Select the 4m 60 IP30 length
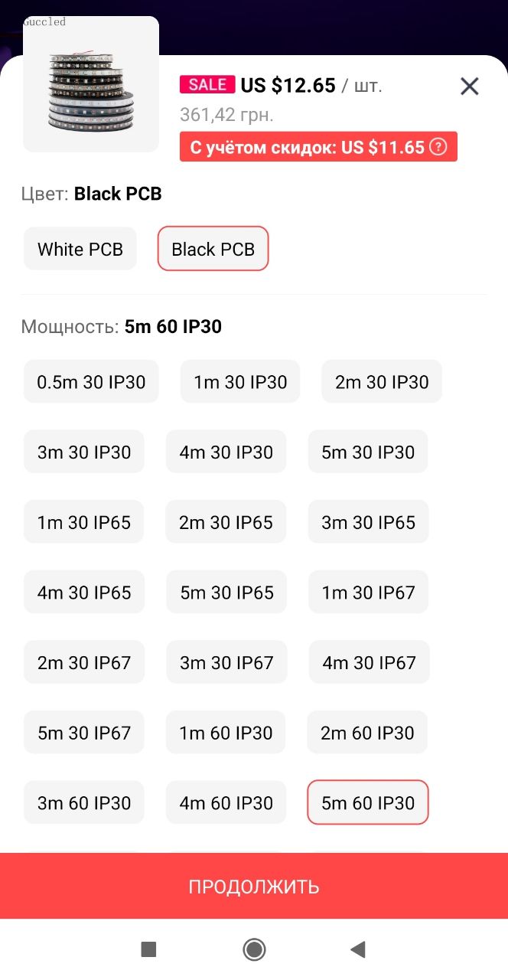The width and height of the screenshot is (508, 980). point(226,803)
